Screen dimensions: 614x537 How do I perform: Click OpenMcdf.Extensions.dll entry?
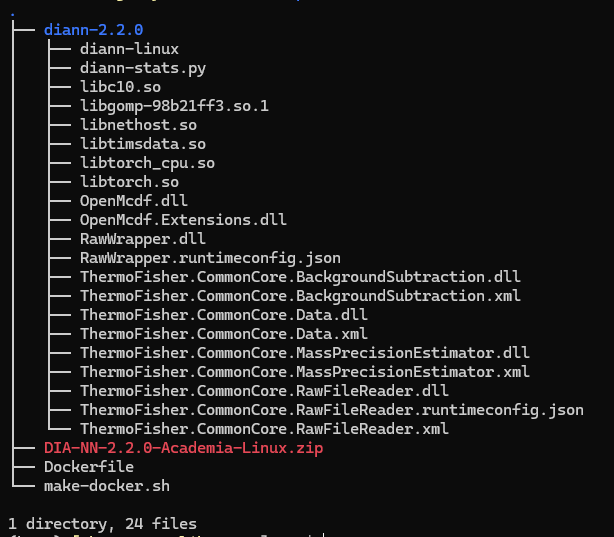[x=183, y=220]
